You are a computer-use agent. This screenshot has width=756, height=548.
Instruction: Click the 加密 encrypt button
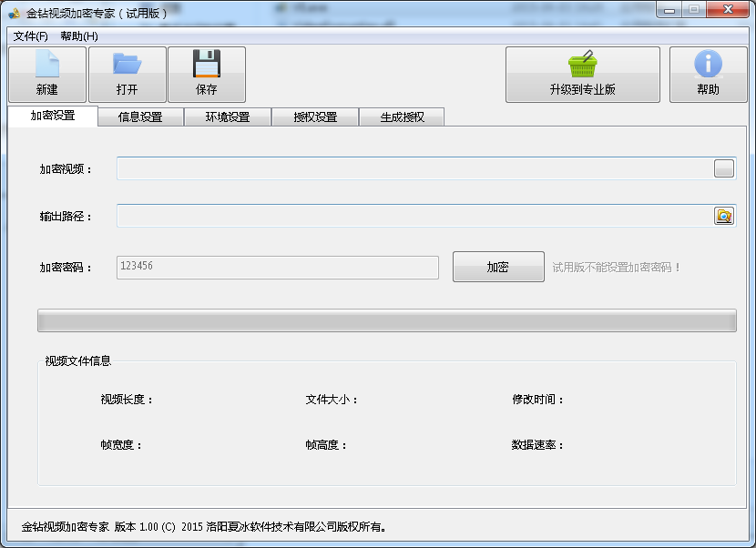[498, 267]
